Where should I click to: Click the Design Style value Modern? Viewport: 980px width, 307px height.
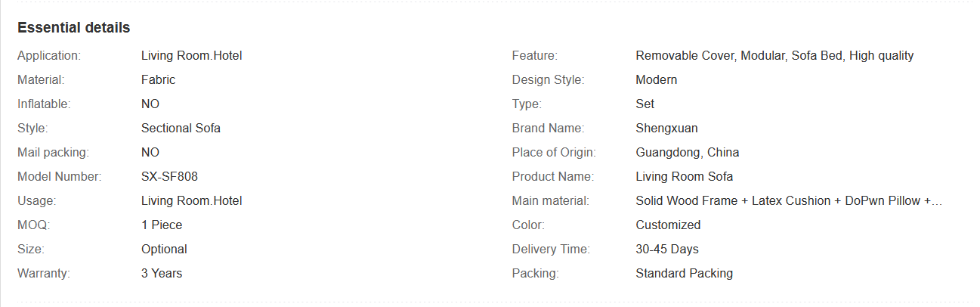tap(657, 79)
